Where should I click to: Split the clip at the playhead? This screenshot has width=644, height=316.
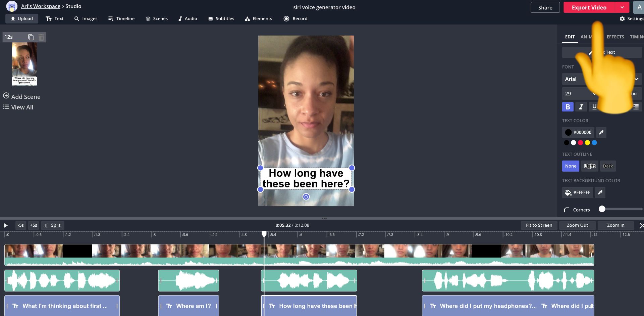coord(53,225)
